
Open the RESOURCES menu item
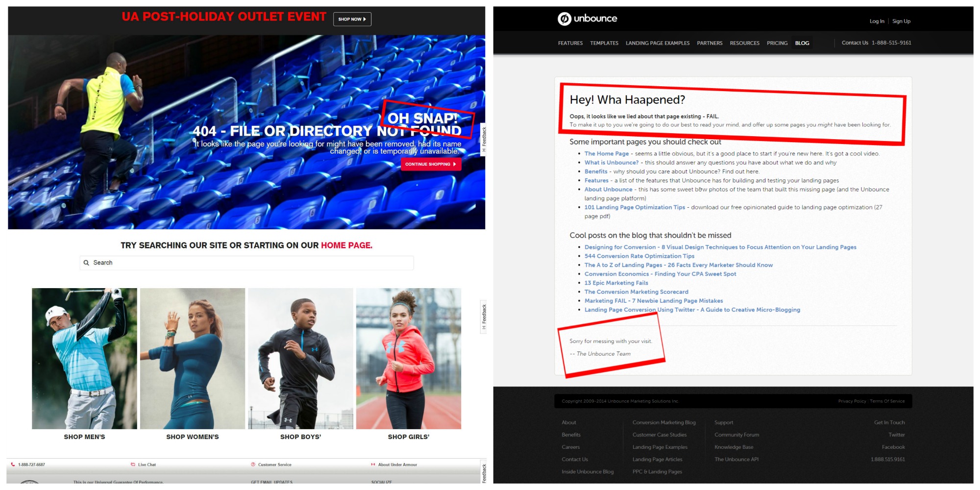point(744,43)
